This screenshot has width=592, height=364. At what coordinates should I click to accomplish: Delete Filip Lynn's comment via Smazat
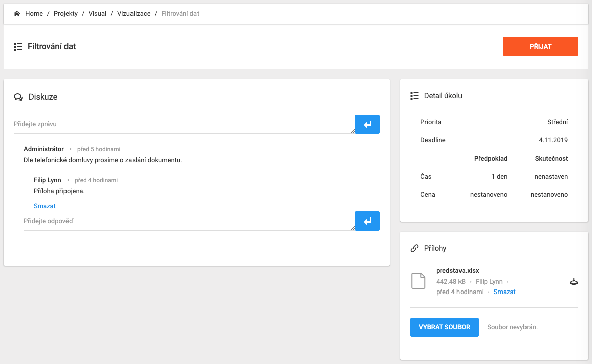45,206
